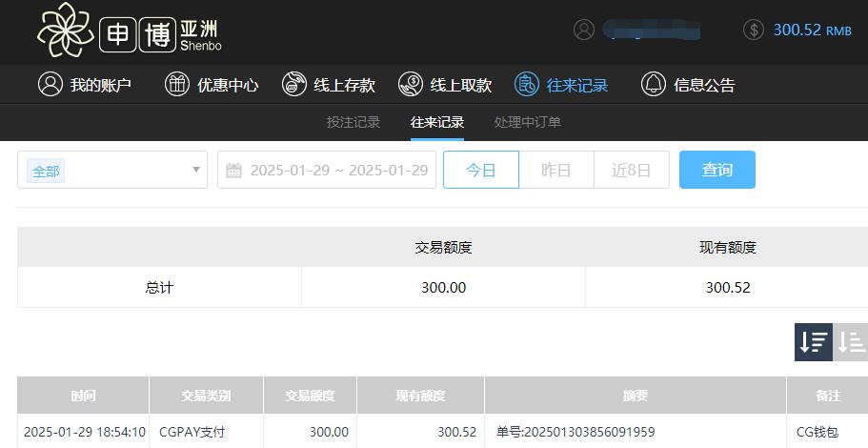Open 线上取款 menu
Viewport: 868px width, 448px height.
[445, 84]
